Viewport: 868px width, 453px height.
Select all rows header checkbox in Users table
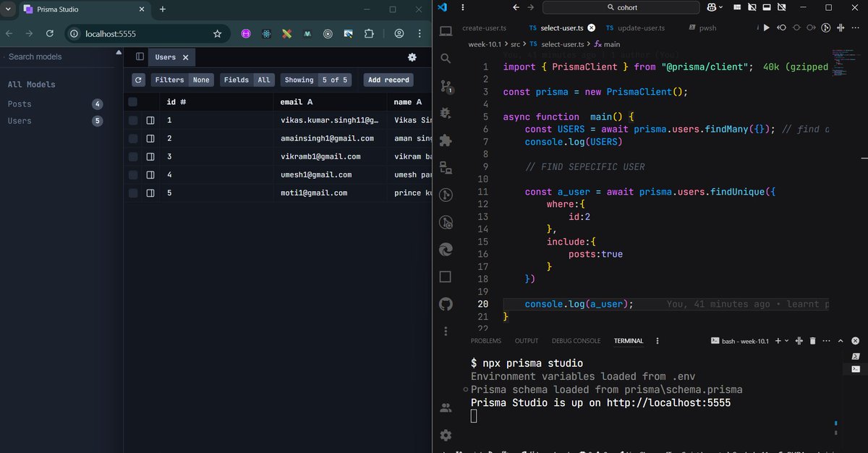click(132, 102)
